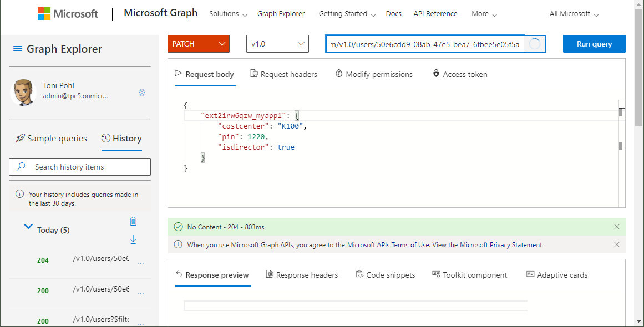Screen dimensions: 644x327
Task: Switch to the Request headers tab
Action: click(x=283, y=74)
